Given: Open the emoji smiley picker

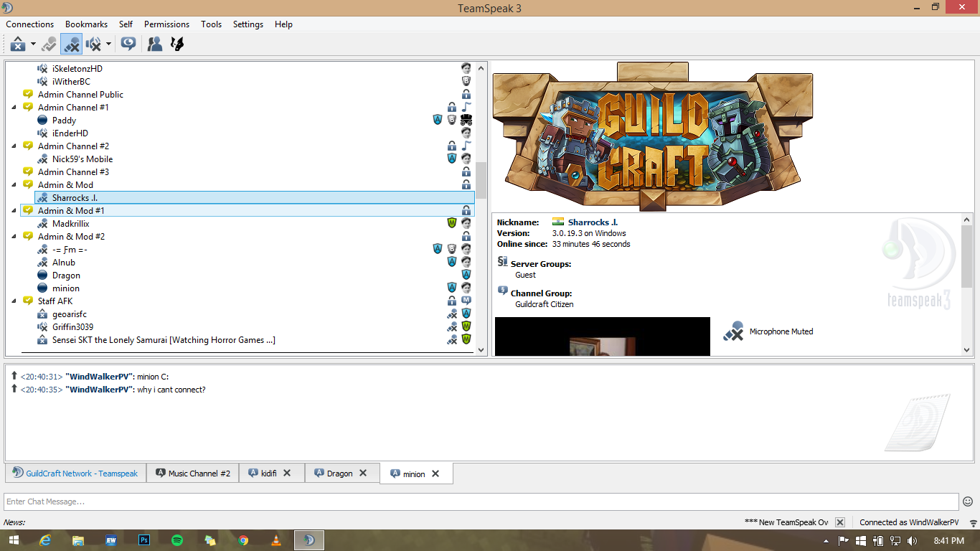Looking at the screenshot, I should [968, 501].
